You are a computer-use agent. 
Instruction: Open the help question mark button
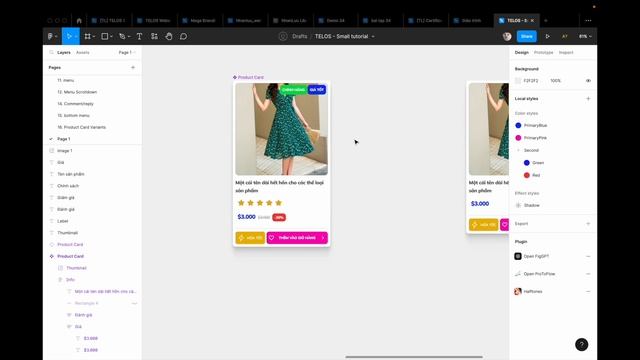[582, 344]
